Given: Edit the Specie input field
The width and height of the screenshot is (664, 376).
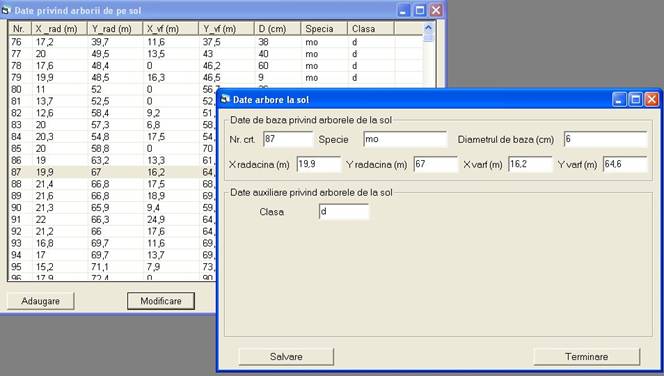Looking at the screenshot, I should coord(405,139).
